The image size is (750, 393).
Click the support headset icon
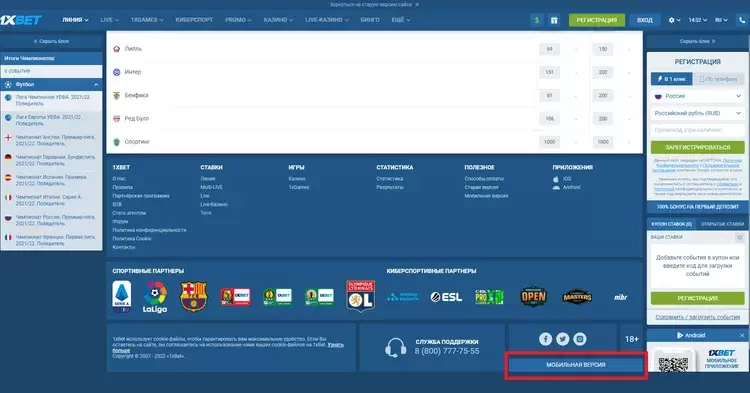coord(396,348)
